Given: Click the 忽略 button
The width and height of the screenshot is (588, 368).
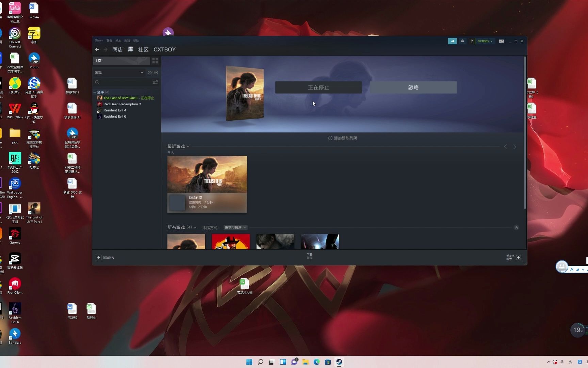Looking at the screenshot, I should [413, 87].
